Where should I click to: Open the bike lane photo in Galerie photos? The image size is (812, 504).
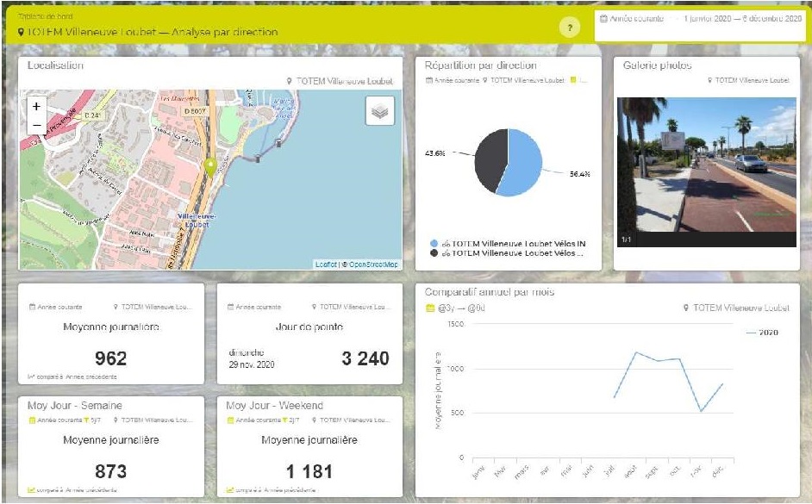coord(706,165)
